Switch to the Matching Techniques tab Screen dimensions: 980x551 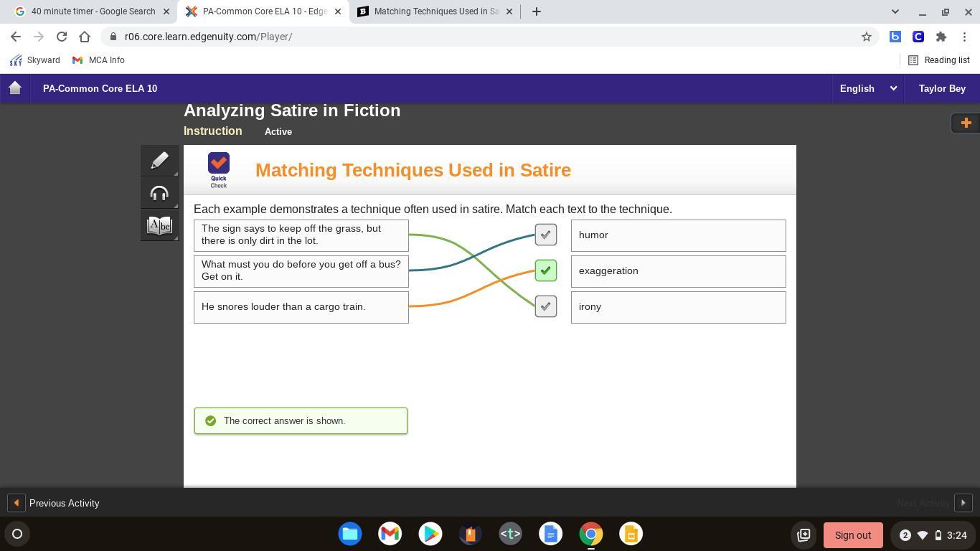click(433, 11)
